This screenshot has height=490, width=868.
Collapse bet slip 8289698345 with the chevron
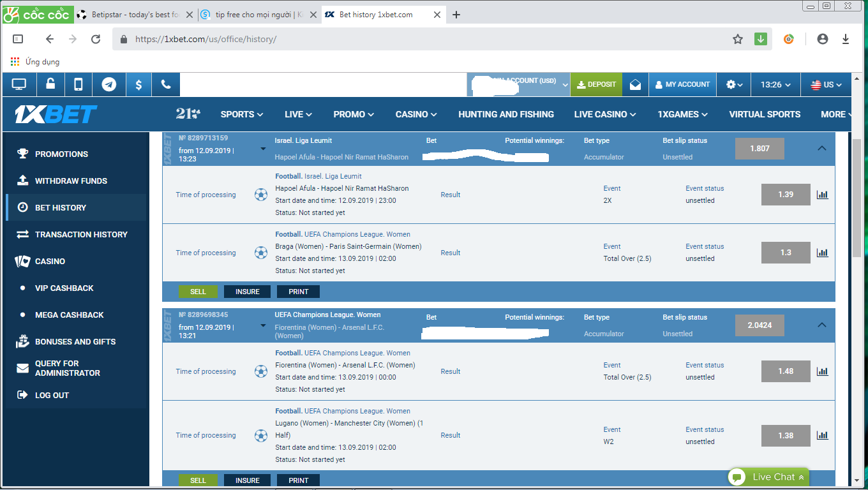[x=822, y=325]
